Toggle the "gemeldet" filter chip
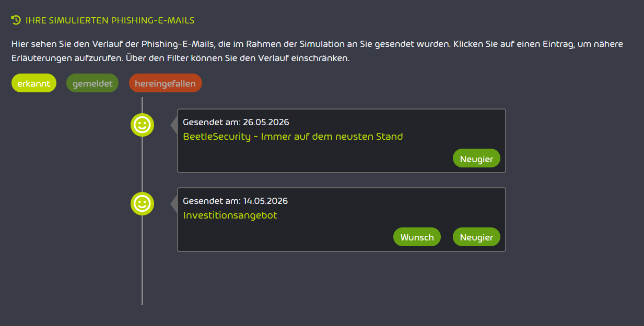The height and width of the screenshot is (326, 644). pos(92,83)
